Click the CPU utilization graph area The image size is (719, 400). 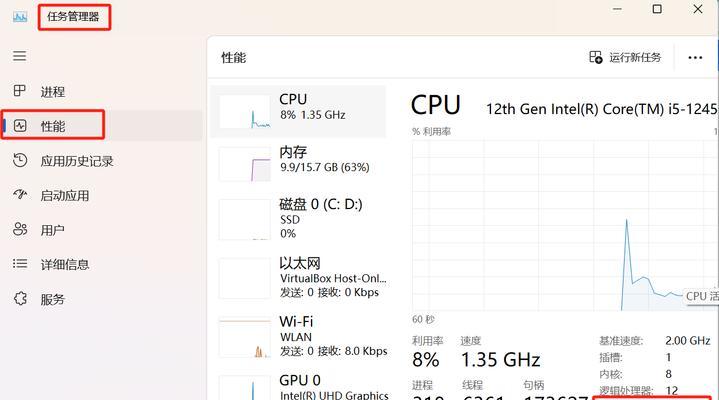565,226
